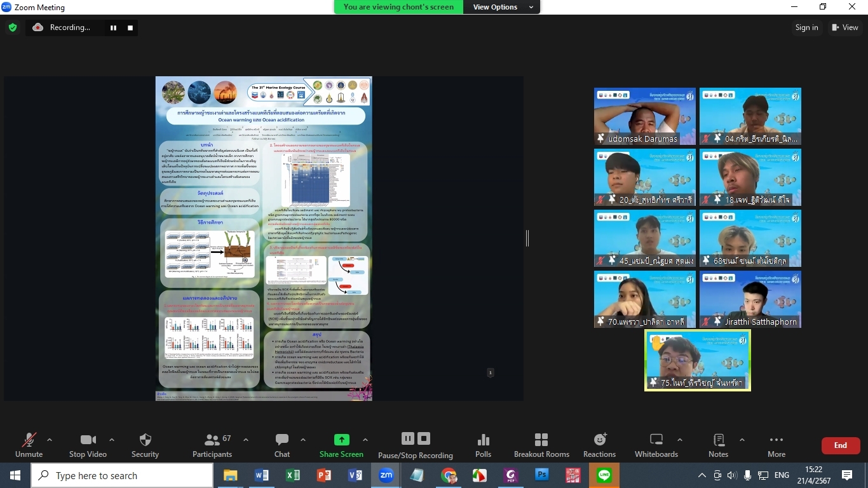The width and height of the screenshot is (868, 488).
Task: Click the green Share Screen icon
Action: click(x=341, y=440)
